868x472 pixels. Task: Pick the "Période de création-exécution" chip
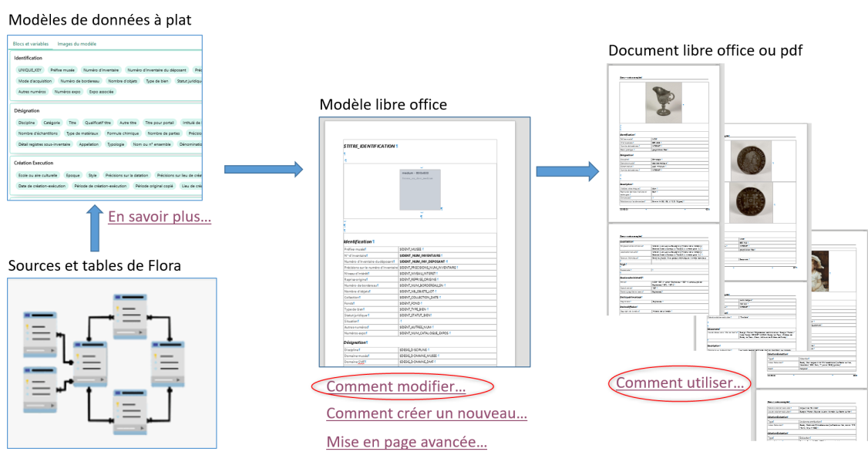pyautogui.click(x=101, y=186)
